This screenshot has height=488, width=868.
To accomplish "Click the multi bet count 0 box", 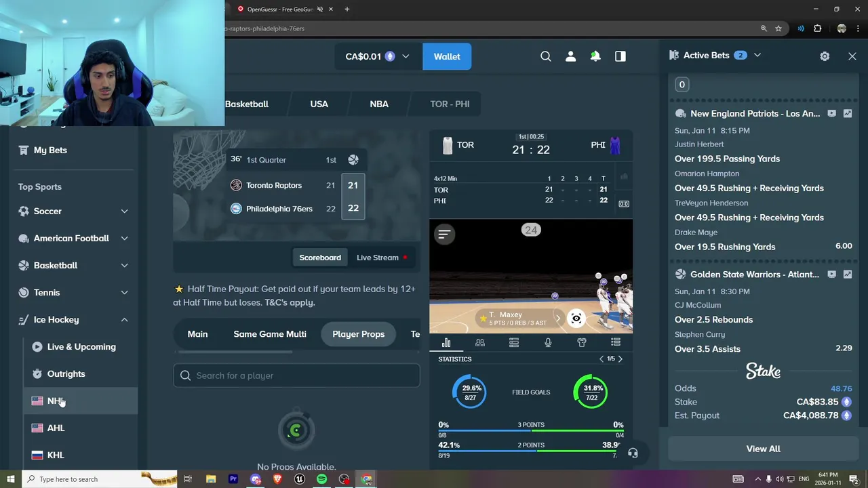I will 682,85.
